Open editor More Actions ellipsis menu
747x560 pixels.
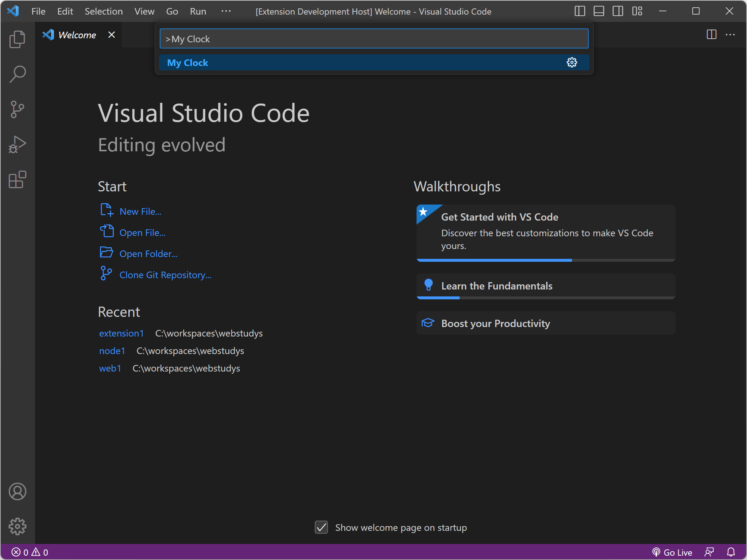point(730,35)
